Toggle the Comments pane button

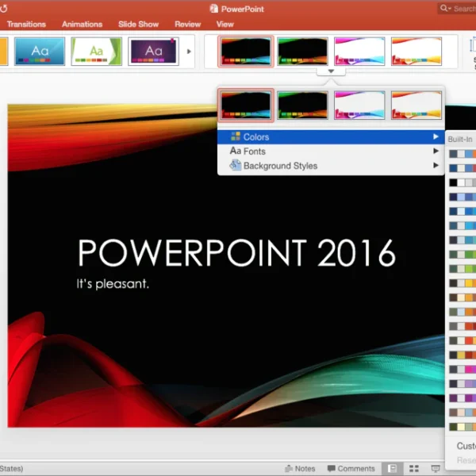[351, 468]
